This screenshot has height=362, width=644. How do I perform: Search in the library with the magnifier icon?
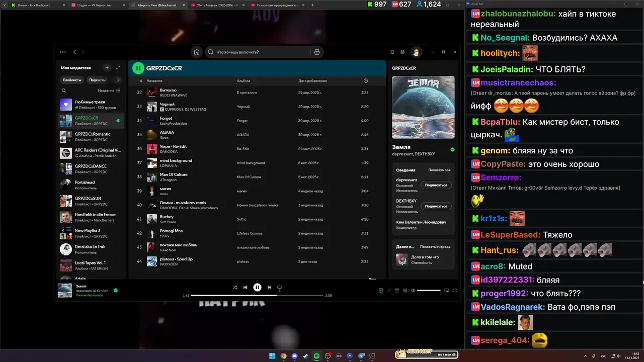64,90
